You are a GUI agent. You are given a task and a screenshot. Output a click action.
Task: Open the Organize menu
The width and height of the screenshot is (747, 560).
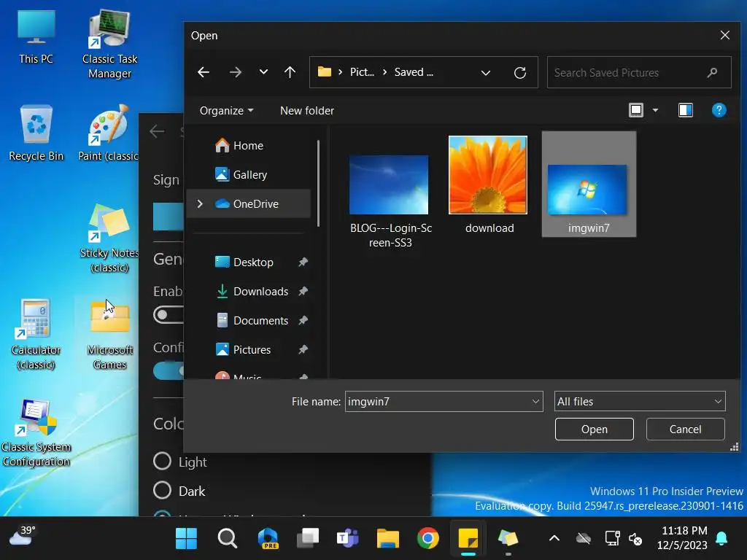(x=226, y=111)
